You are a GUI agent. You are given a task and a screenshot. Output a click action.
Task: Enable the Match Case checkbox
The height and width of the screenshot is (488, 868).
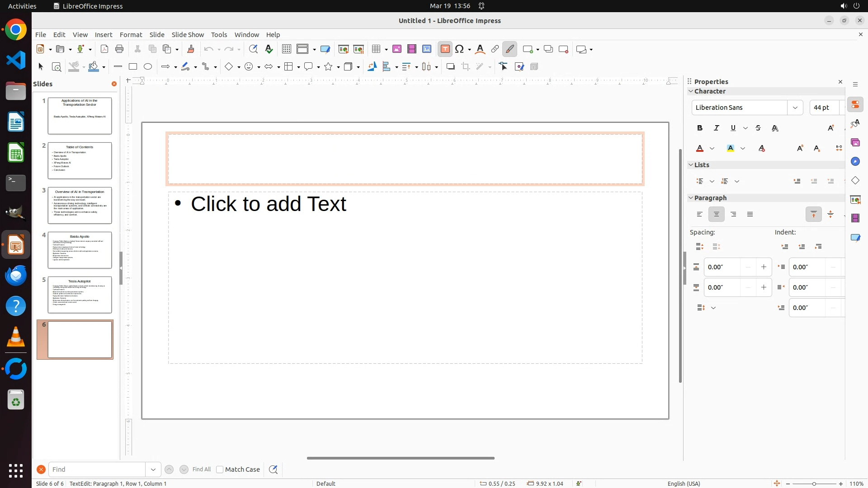(220, 469)
